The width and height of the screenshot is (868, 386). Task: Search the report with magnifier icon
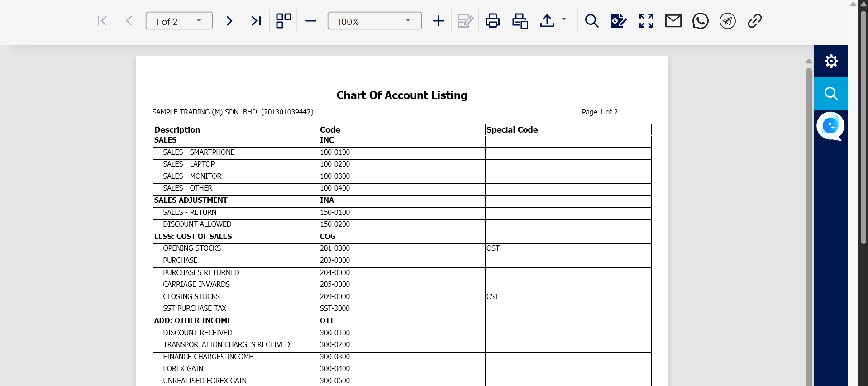click(x=591, y=21)
